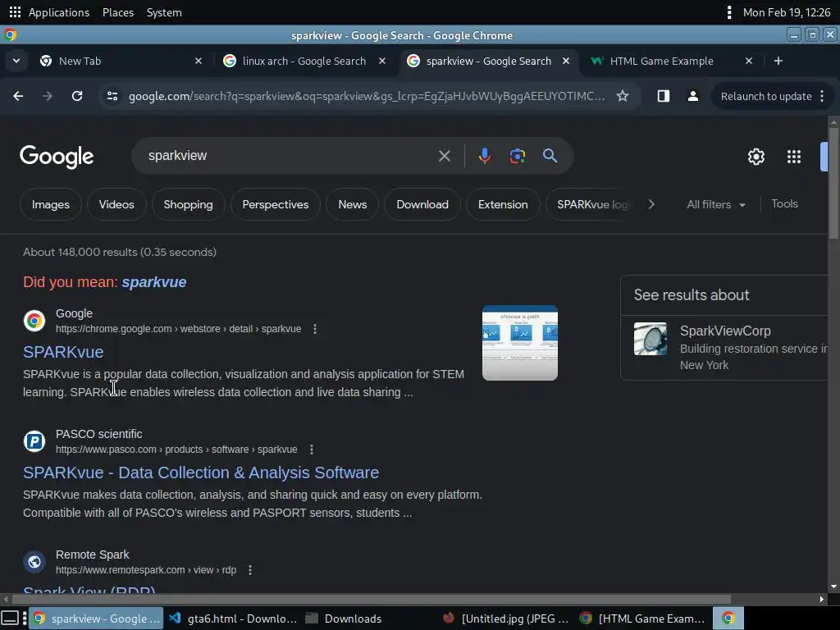The height and width of the screenshot is (630, 840).
Task: Switch to Untitled.jpg window in taskbar
Action: (507, 619)
